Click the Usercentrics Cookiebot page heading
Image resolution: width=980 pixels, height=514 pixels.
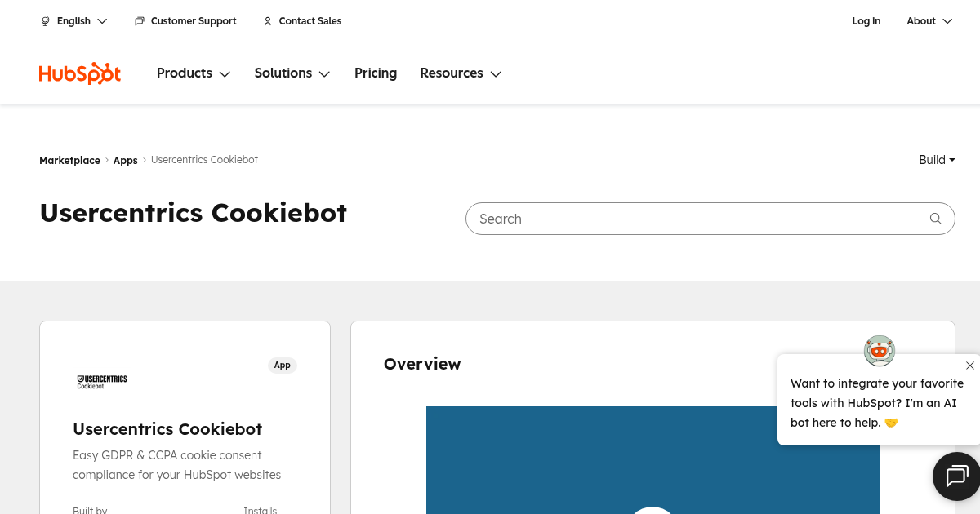pyautogui.click(x=194, y=213)
